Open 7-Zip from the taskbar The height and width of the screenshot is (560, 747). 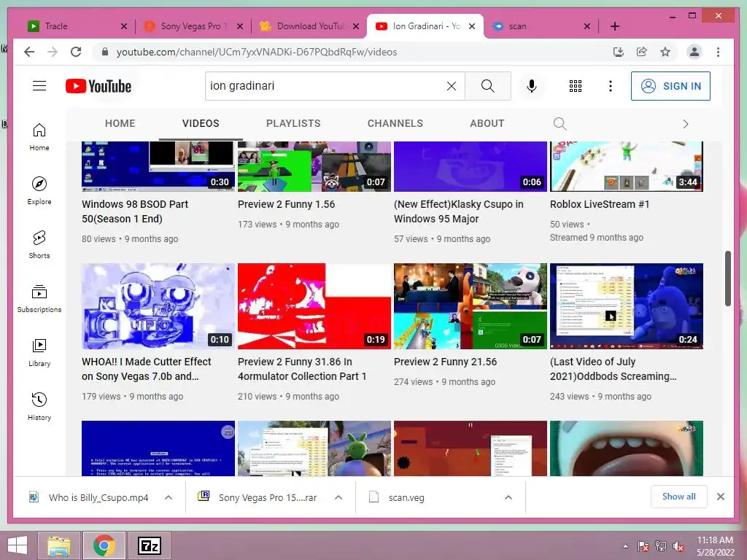click(x=149, y=545)
